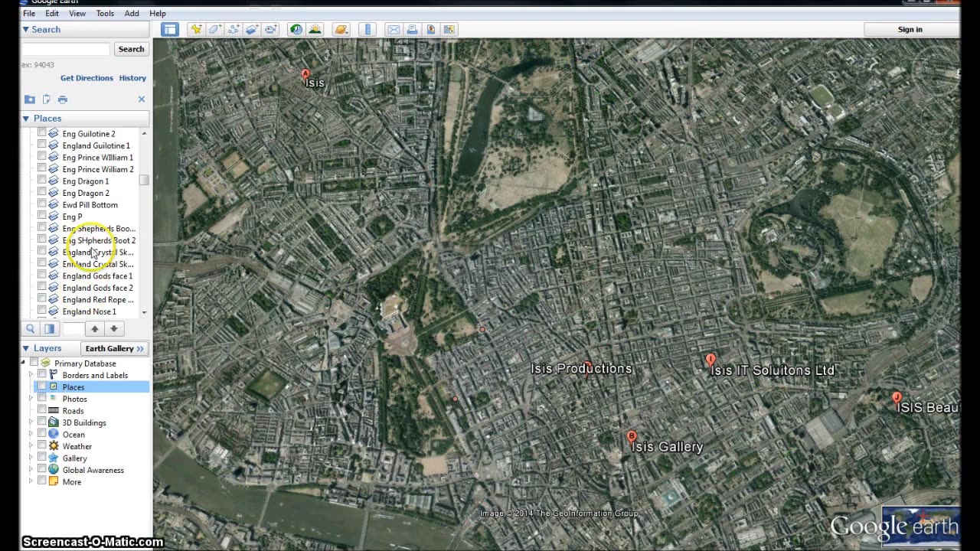Viewport: 980px width, 551px height.
Task: Open the Add menu
Action: click(x=132, y=13)
